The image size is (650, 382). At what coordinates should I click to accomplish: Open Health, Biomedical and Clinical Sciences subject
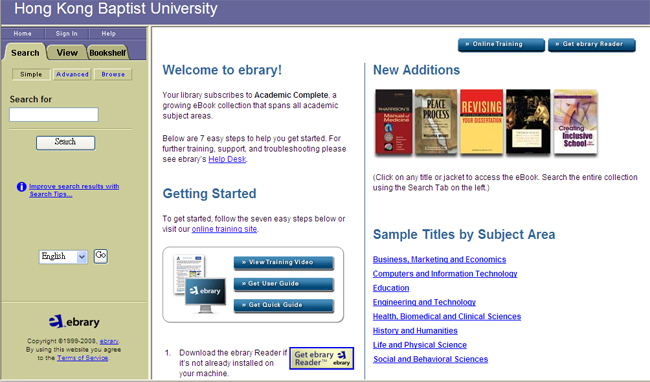(x=447, y=317)
